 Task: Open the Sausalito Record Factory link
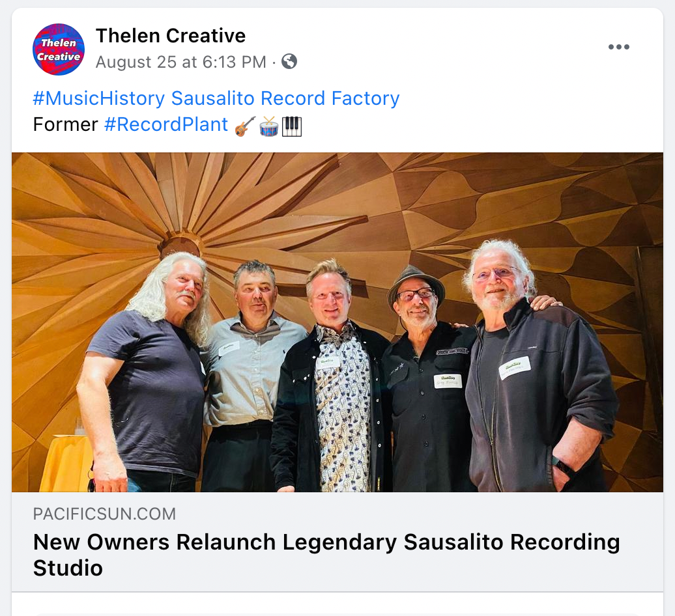click(x=285, y=98)
